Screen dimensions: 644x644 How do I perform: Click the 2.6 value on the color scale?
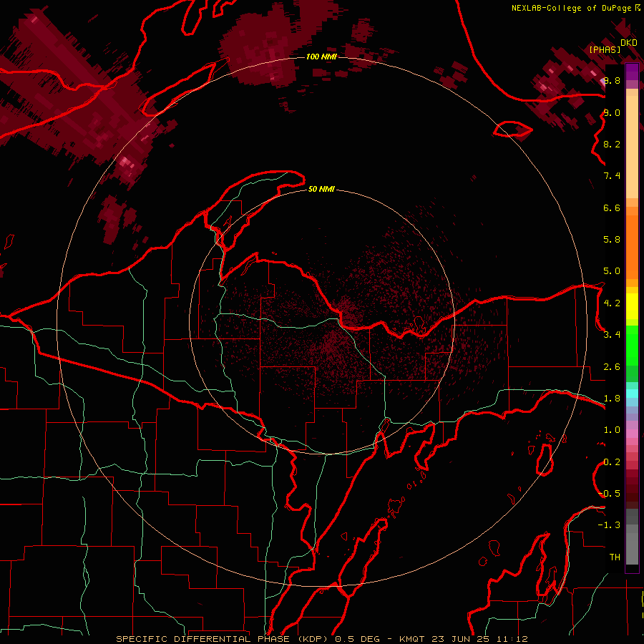pos(612,367)
